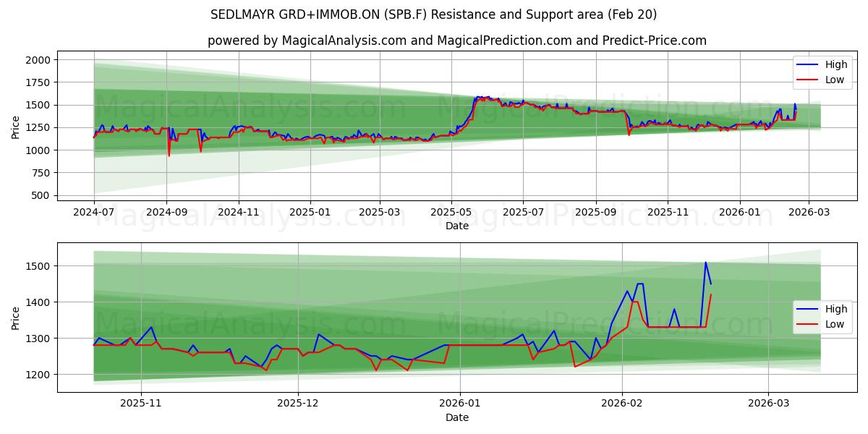Click the top chart x-axis tick '2025-01'
Screen dimensions: 868x434
click(x=310, y=213)
